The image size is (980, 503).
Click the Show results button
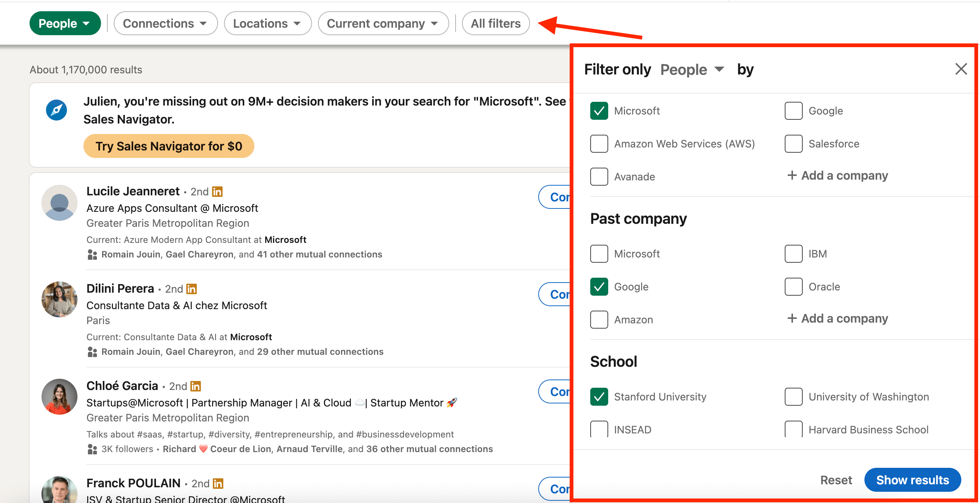(912, 480)
